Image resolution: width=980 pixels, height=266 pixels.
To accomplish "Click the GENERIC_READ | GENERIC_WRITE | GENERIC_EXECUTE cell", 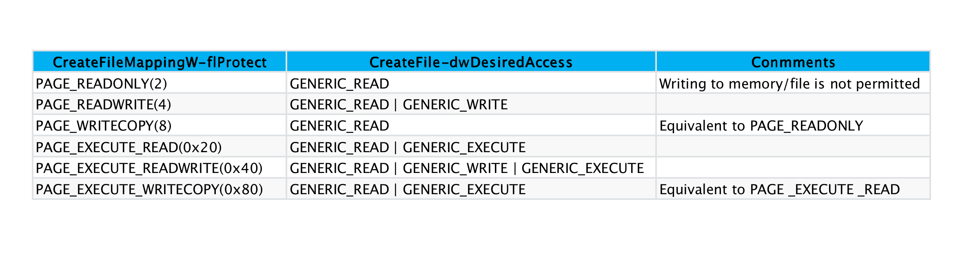I will pos(467,168).
